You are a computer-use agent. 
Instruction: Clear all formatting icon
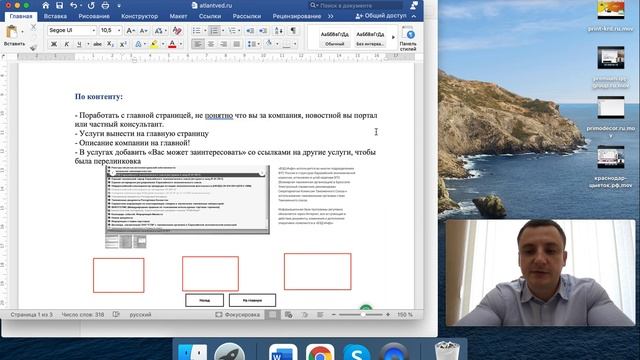coord(177,31)
